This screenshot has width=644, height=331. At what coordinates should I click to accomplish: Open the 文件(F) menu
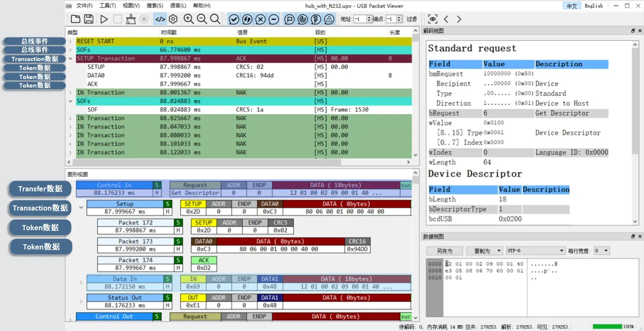(84, 6)
